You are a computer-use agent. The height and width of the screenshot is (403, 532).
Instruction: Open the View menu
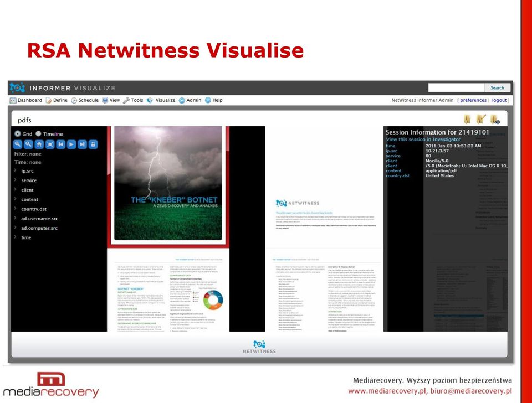[115, 100]
